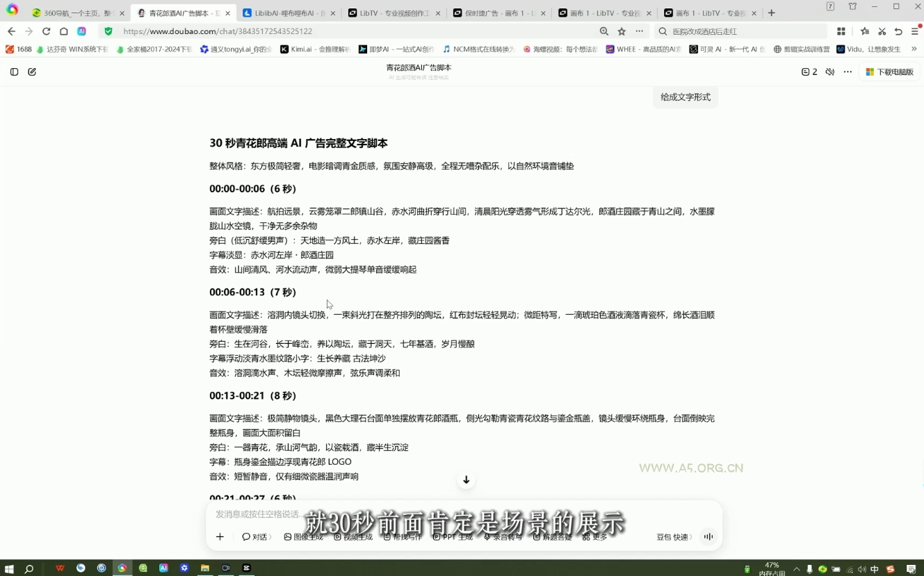The image size is (924, 576).
Task: Click the scissors screenshot tool icon
Action: [882, 31]
